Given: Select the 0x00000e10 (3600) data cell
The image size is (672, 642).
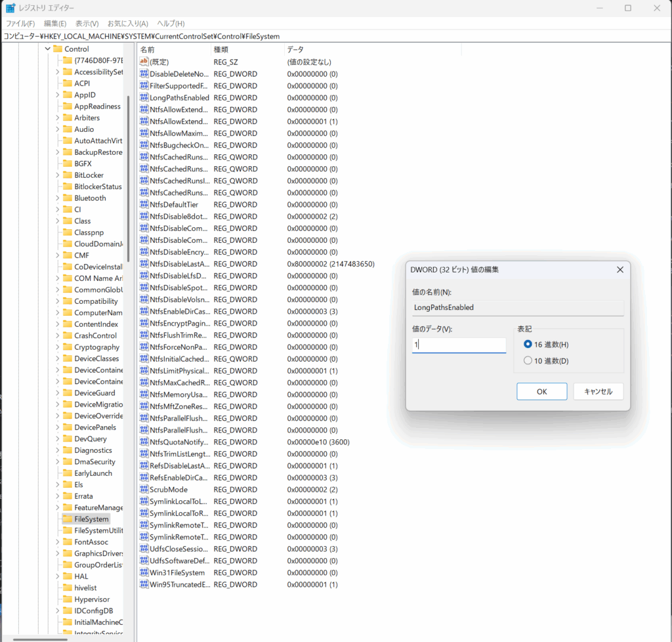Looking at the screenshot, I should [318, 442].
